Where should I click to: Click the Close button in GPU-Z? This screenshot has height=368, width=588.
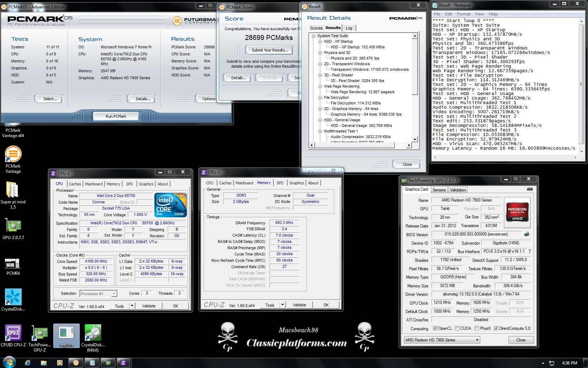[521, 340]
